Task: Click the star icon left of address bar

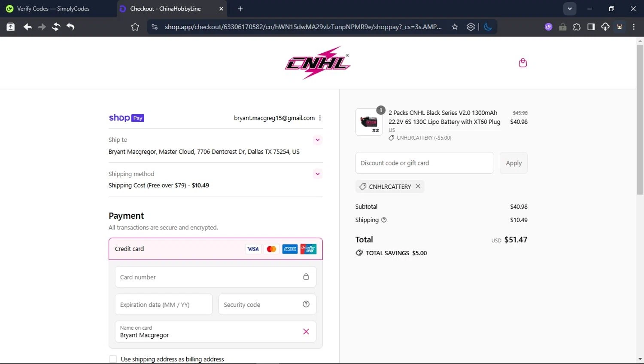Action: coord(135,27)
